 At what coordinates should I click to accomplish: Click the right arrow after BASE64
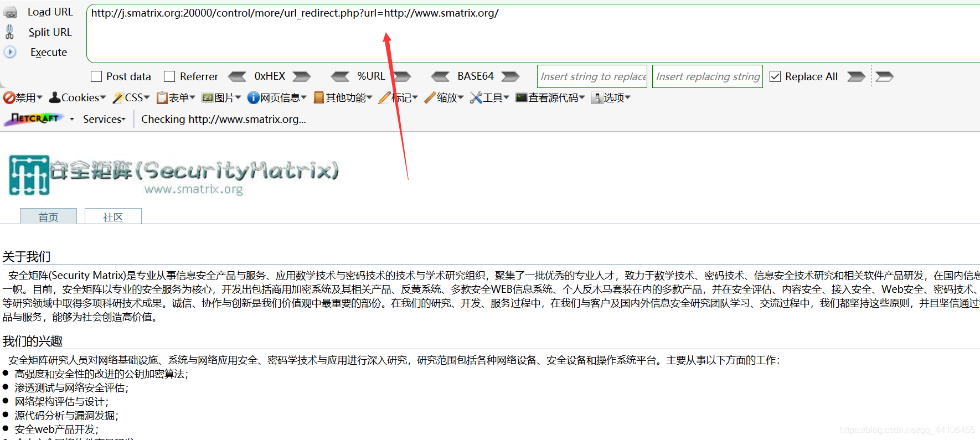(x=510, y=76)
